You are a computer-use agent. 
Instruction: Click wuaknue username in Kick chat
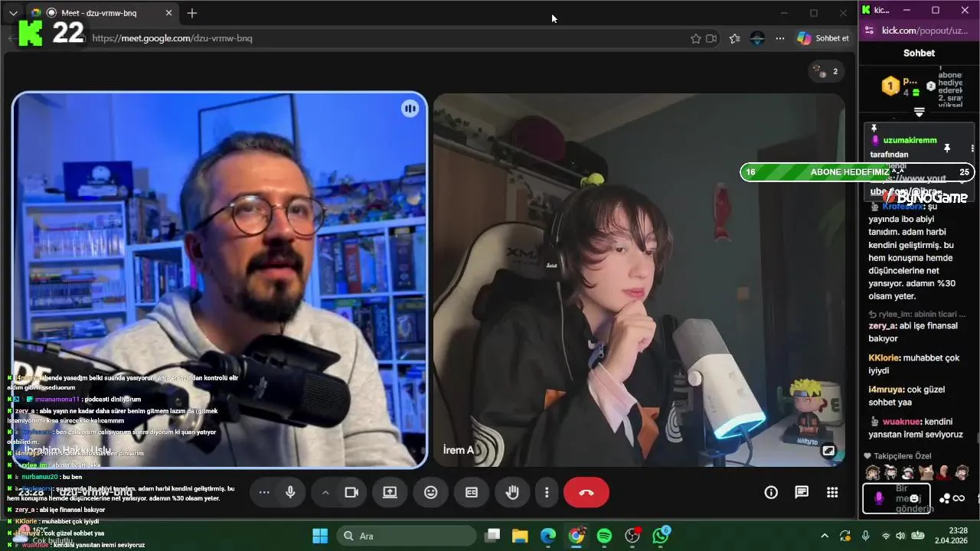tap(900, 421)
